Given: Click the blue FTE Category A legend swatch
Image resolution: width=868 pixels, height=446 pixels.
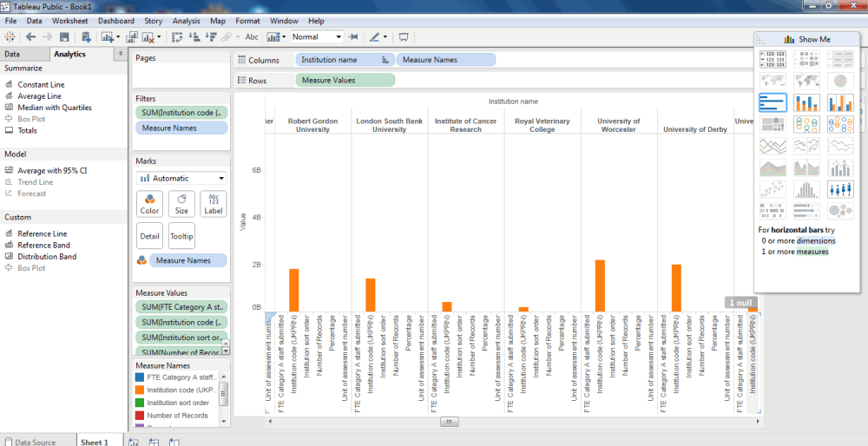Looking at the screenshot, I should pos(140,377).
